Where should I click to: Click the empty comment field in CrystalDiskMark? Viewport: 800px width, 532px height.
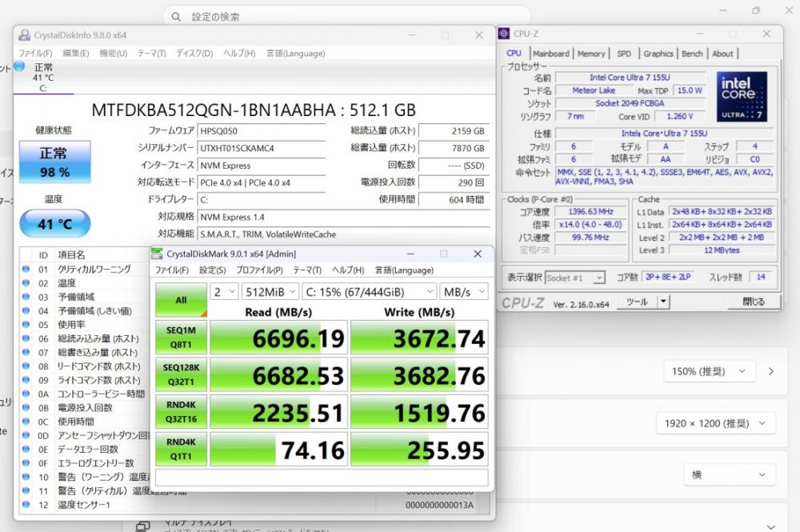322,478
